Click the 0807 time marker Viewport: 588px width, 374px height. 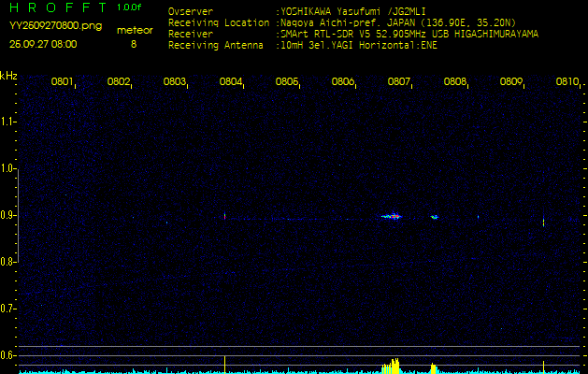click(x=398, y=81)
